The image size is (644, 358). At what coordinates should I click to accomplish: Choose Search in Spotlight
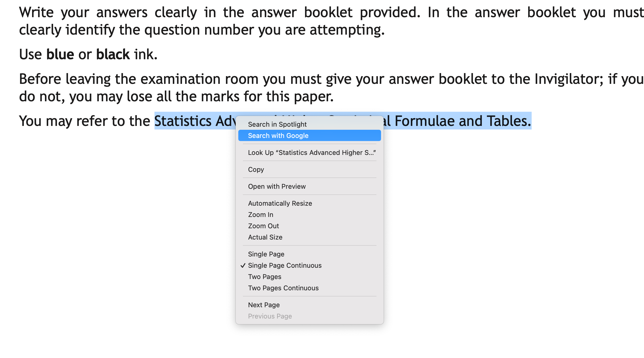[x=277, y=124]
